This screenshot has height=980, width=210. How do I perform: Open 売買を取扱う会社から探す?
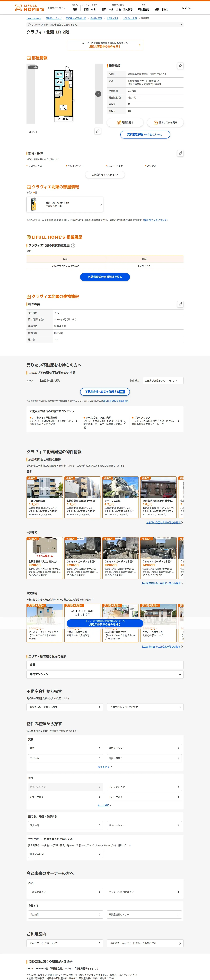pyautogui.click(x=145, y=707)
